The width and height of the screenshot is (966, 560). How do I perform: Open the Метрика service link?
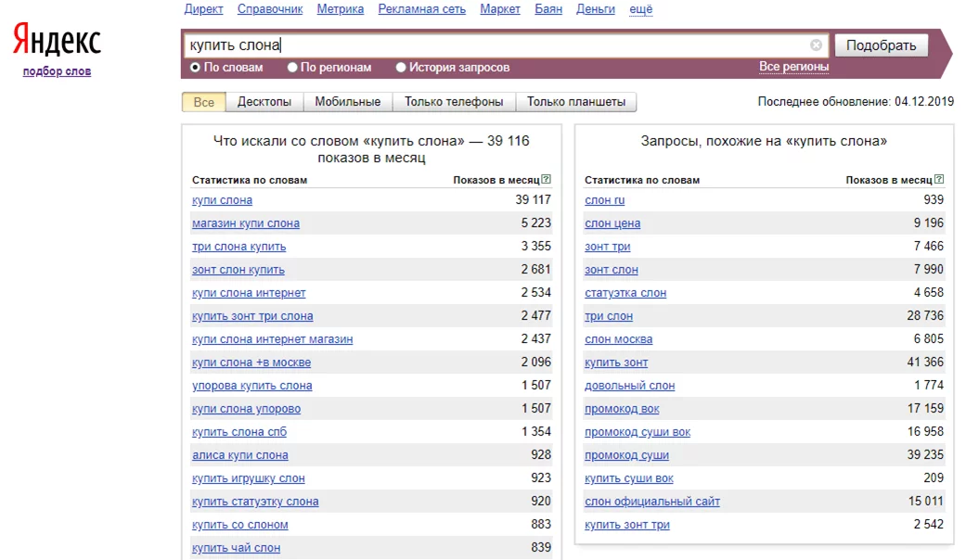(x=340, y=9)
